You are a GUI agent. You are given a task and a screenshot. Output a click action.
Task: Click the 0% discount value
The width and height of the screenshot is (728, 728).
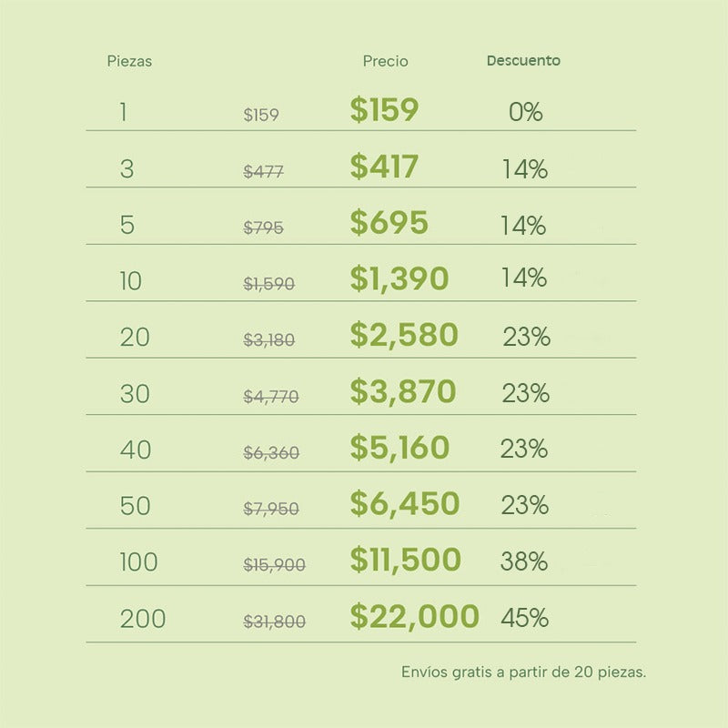coord(525,113)
